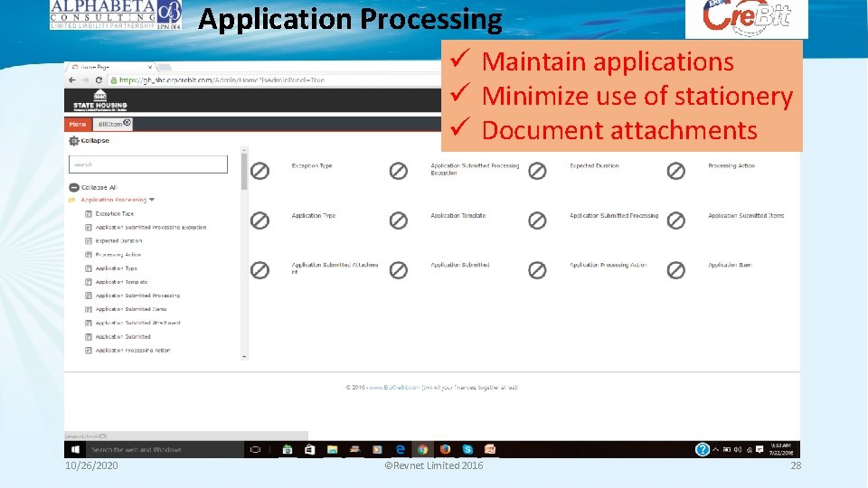Click the Expected Duration tile label
Viewport: 868px width, 488px height.
pos(594,165)
